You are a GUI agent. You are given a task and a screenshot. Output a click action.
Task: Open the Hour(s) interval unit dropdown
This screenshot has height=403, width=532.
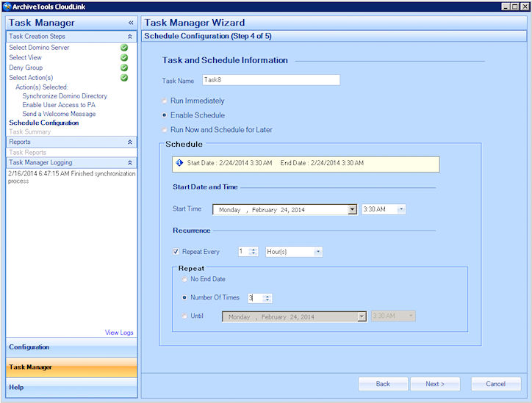pyautogui.click(x=318, y=252)
